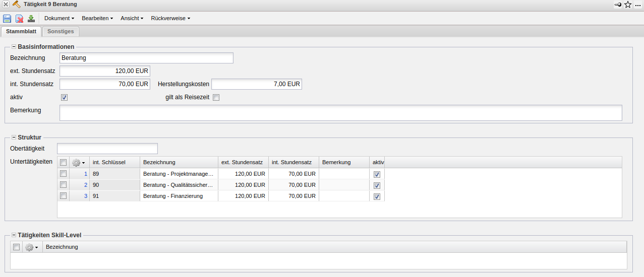This screenshot has width=644, height=277.
Task: Open the Rückverweise dropdown menu
Action: (170, 18)
